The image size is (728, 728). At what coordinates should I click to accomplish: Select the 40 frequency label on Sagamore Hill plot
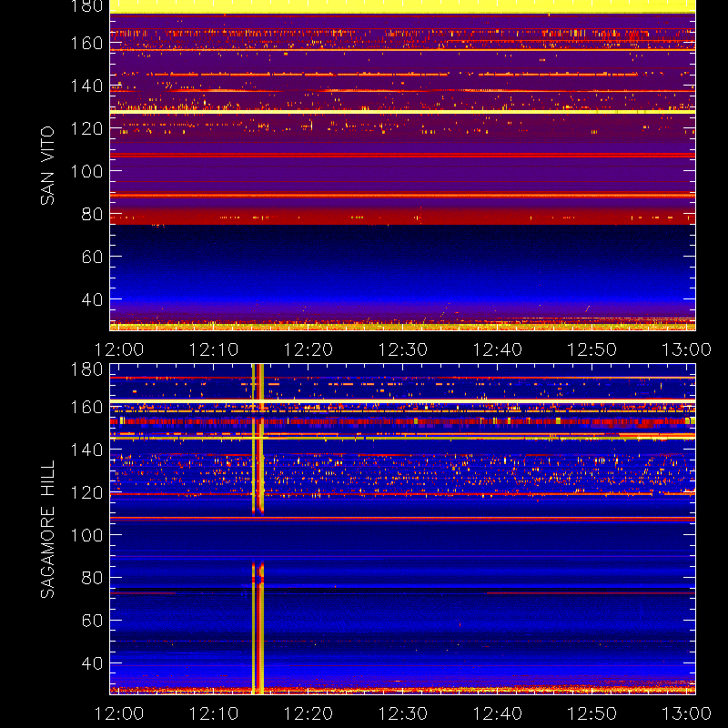point(92,663)
